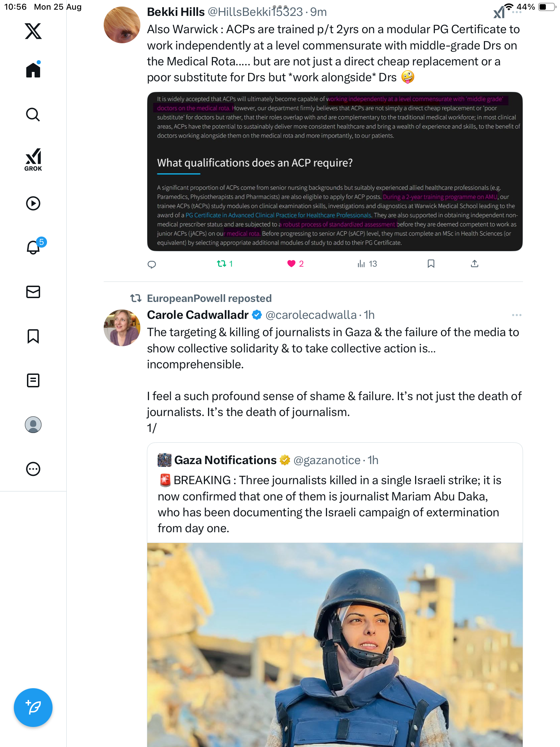Click the X logo in the sidebar
Screen dimensions: 560x747
pyautogui.click(x=33, y=31)
